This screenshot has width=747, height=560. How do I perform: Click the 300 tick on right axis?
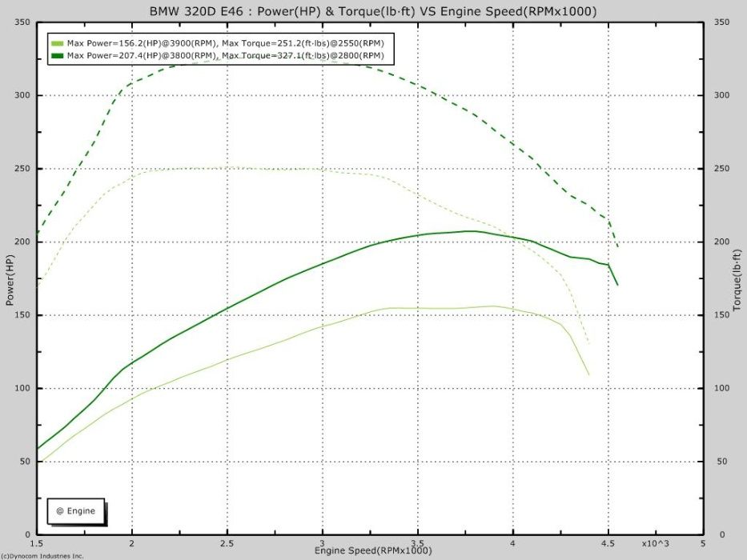[721, 95]
